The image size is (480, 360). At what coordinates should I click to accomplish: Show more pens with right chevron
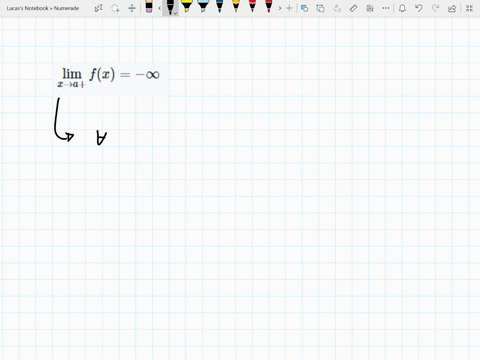point(280,8)
